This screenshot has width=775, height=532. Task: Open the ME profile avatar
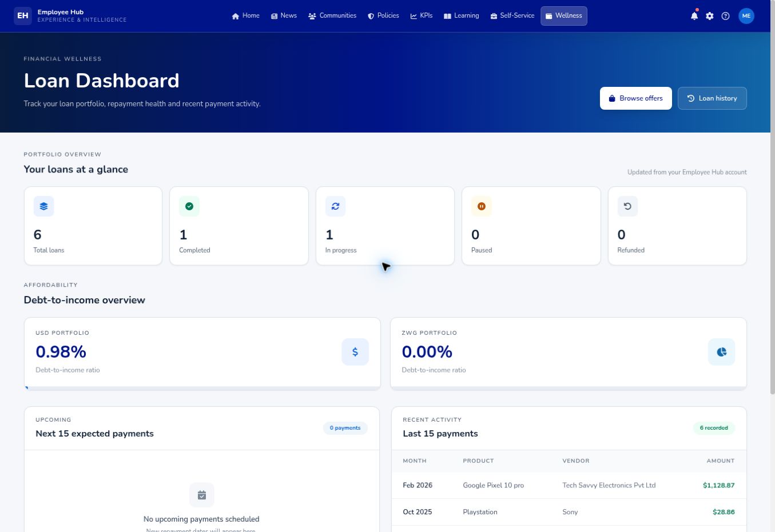click(746, 16)
